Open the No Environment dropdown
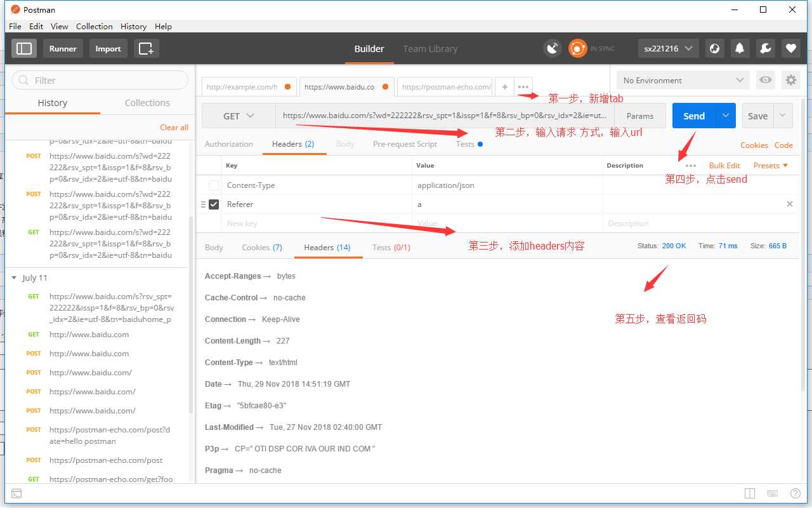 (683, 80)
